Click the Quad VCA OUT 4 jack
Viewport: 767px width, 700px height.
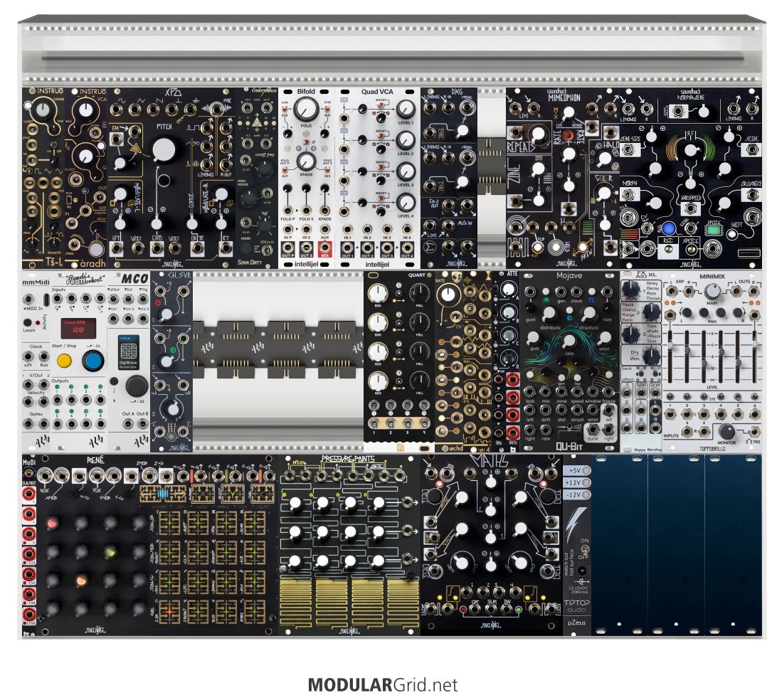point(407,247)
